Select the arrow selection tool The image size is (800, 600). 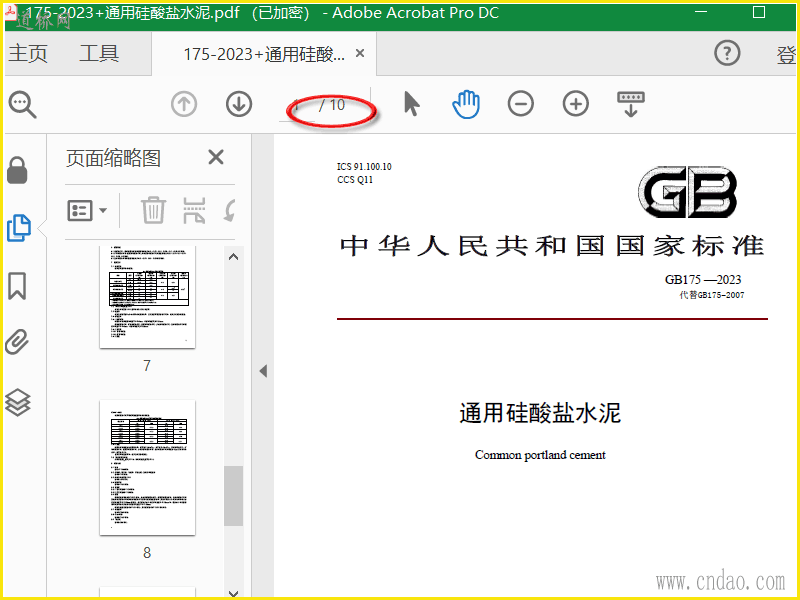[411, 104]
